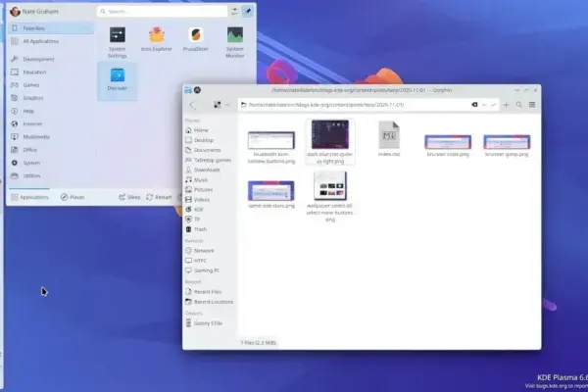This screenshot has width=588, height=392.
Task: Click the Nate Graham user avatar
Action: coord(15,11)
